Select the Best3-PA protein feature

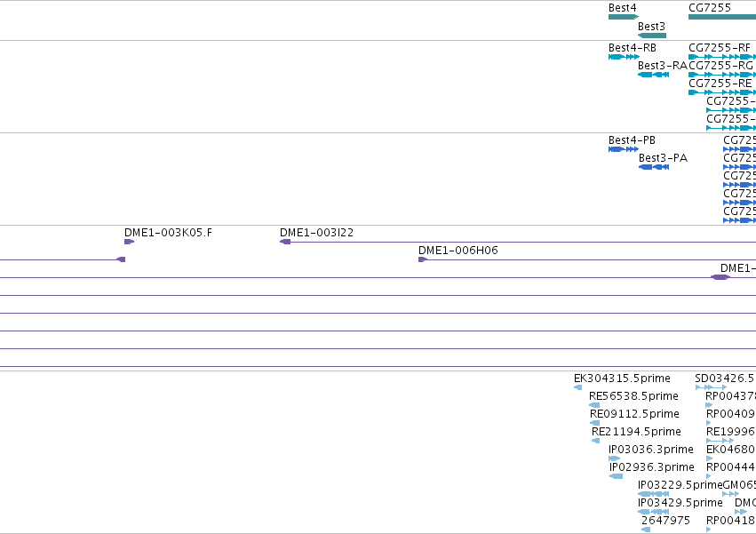[x=654, y=167]
